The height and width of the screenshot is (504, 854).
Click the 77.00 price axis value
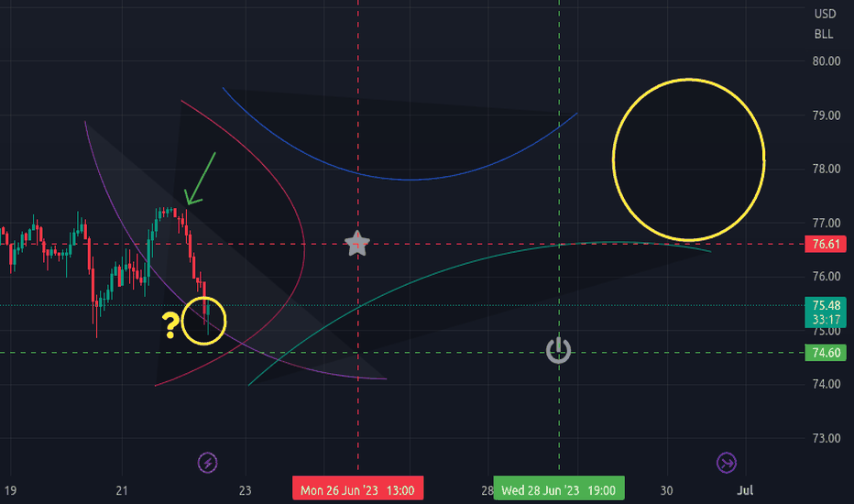click(x=827, y=223)
